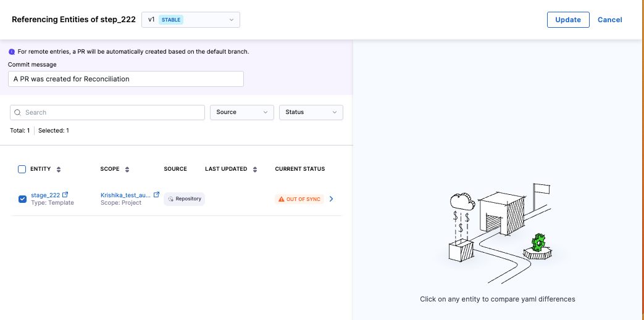Open stage_222 external link icon
This screenshot has height=320, width=644.
click(x=65, y=195)
